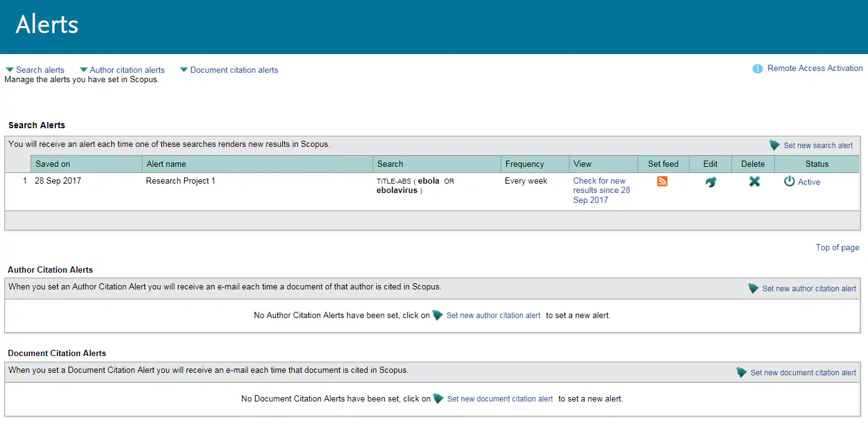Expand the Document citation alerts chevron
868x432 pixels.
point(183,69)
